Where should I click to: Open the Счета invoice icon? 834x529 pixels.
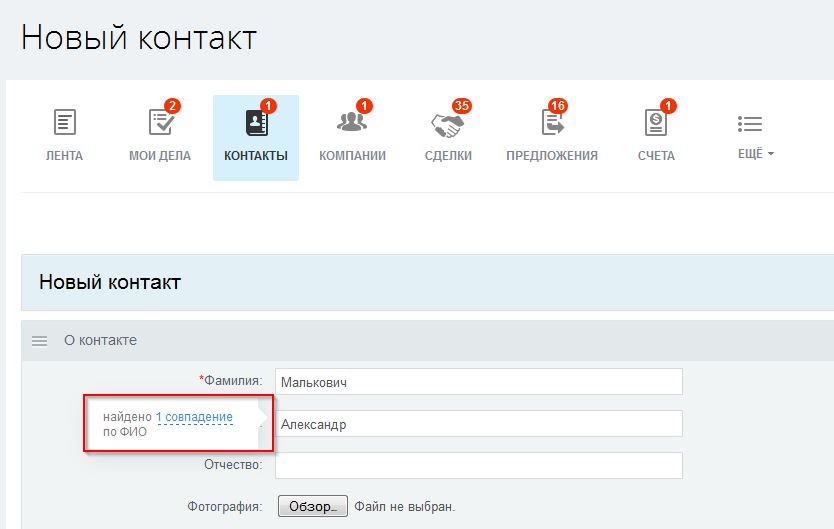pyautogui.click(x=656, y=122)
